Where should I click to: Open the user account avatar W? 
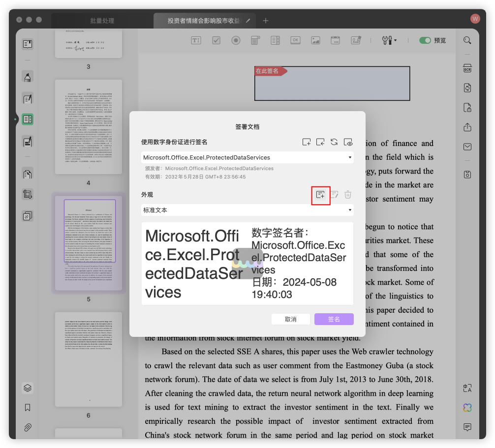click(475, 19)
